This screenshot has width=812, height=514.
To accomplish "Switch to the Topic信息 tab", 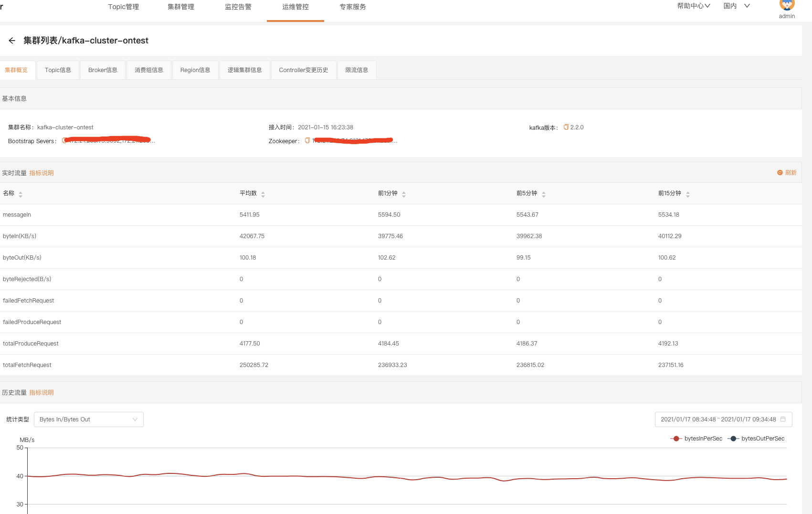I will click(58, 70).
